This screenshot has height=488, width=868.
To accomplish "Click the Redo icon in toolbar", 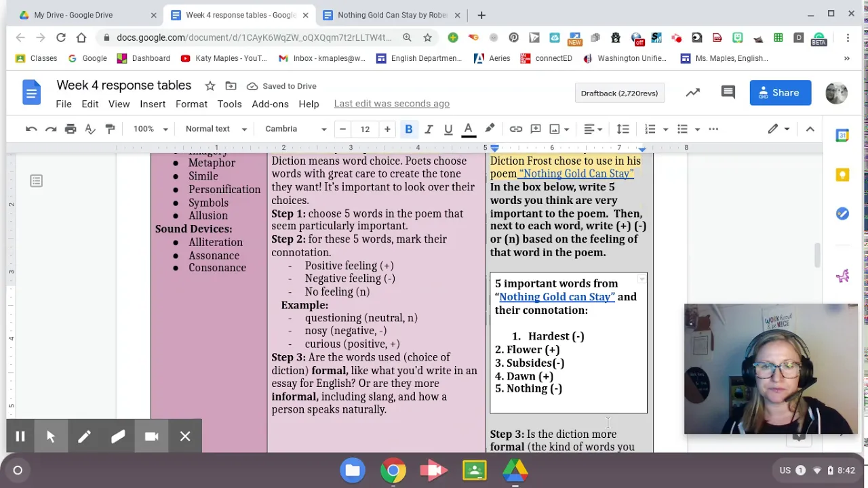I will [51, 129].
